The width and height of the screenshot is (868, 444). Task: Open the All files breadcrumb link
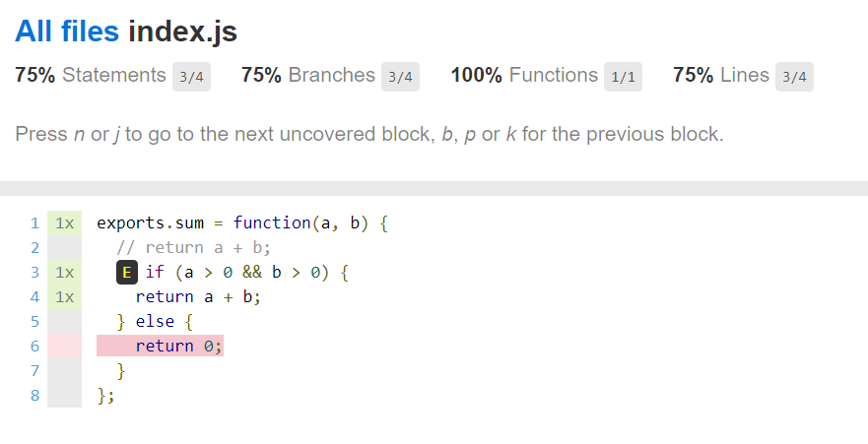click(x=67, y=31)
